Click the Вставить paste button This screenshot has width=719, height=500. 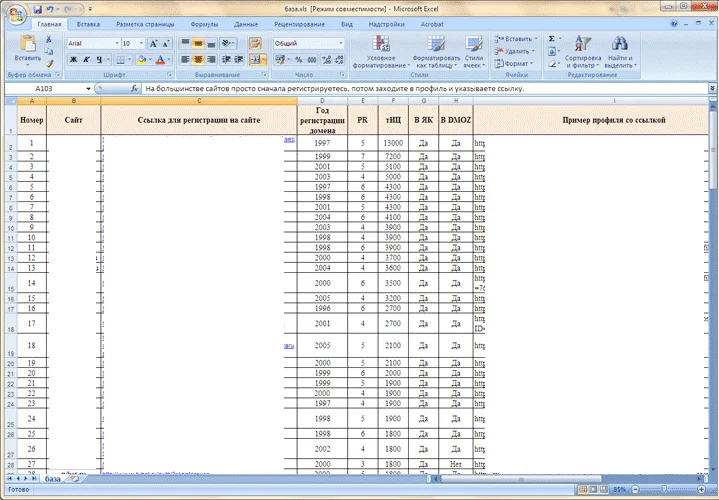(x=27, y=50)
